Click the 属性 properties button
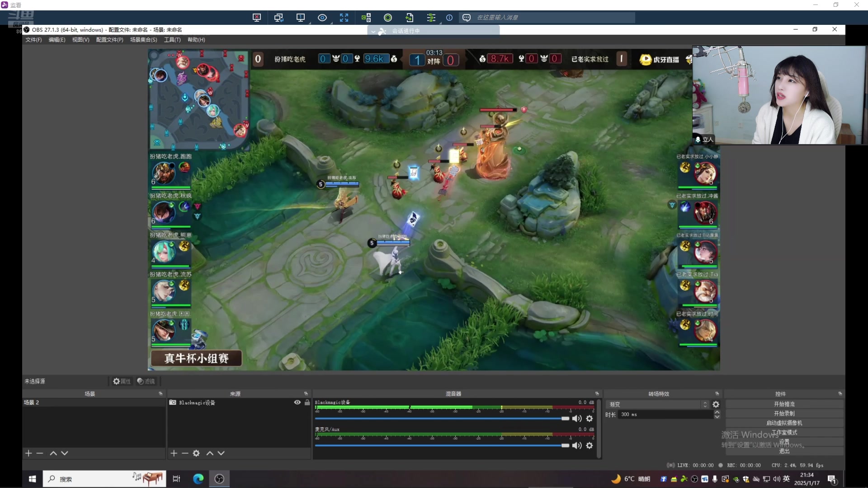868x488 pixels. [122, 381]
